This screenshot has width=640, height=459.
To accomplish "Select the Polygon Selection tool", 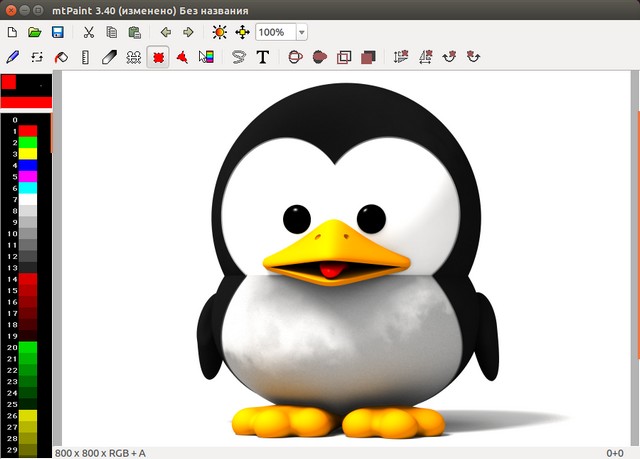I will 182,57.
